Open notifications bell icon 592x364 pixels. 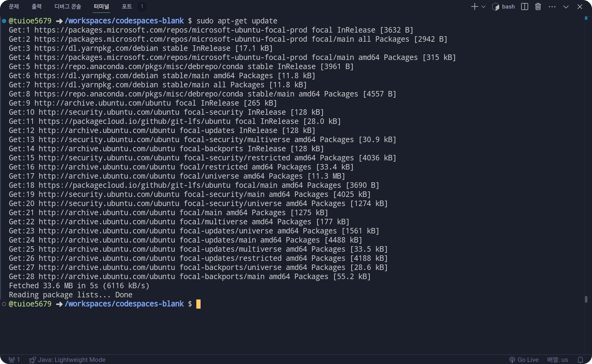pos(580,360)
